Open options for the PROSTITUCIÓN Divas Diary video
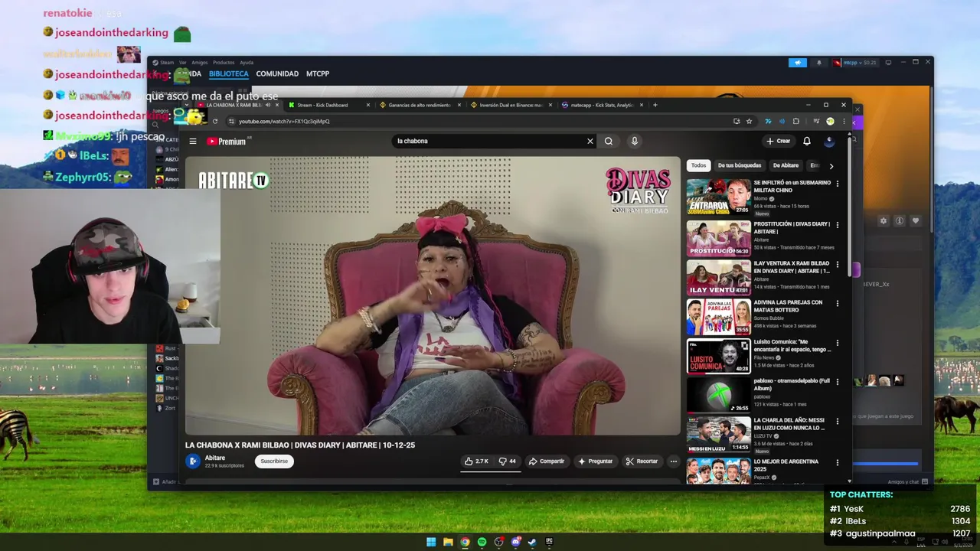The image size is (980, 551). click(x=837, y=225)
